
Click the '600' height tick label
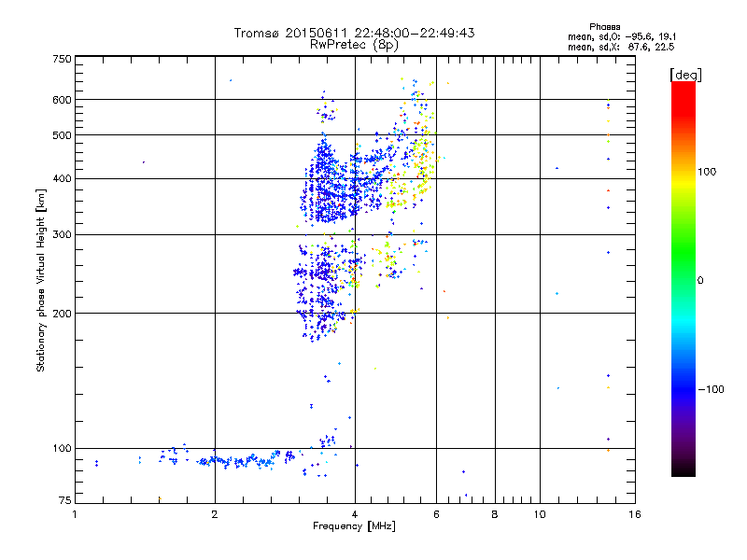[62, 100]
